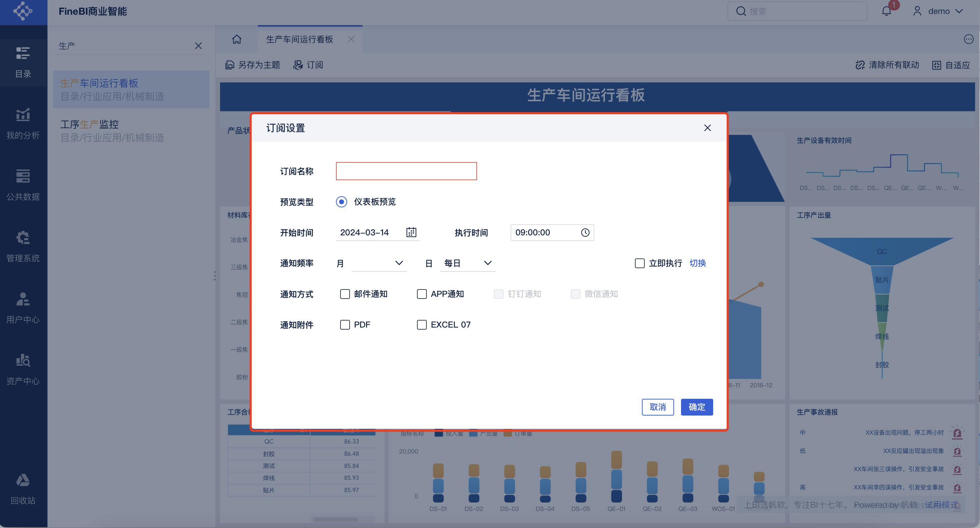Click the clock icon in execution time

point(585,232)
